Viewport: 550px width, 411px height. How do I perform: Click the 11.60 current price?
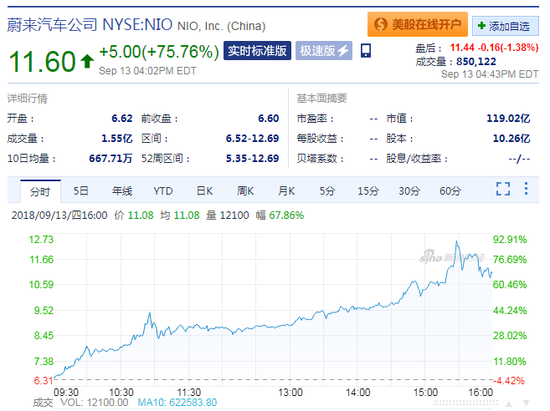click(42, 61)
